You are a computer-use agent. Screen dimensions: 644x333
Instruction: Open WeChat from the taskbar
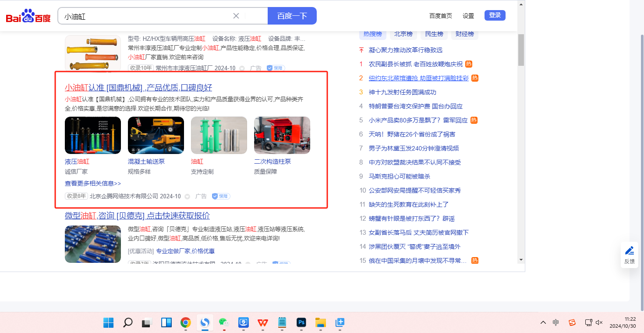(224, 323)
